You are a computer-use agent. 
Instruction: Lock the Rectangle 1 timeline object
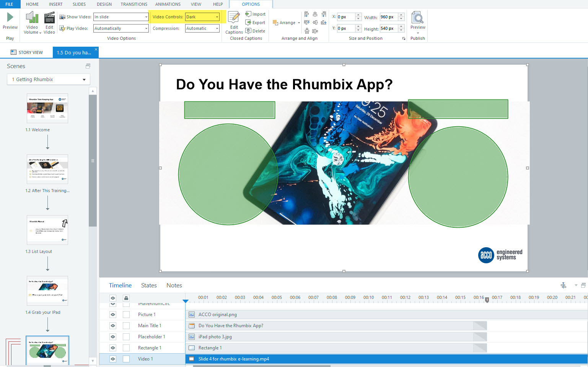click(x=126, y=347)
